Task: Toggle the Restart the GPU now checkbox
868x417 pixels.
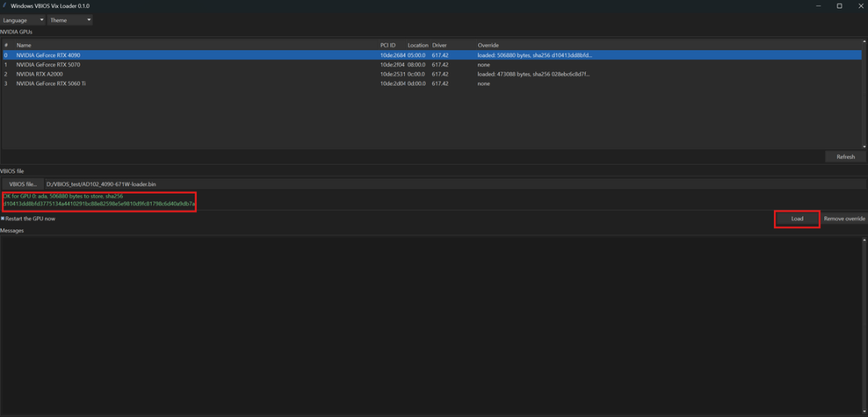Action: 2,219
